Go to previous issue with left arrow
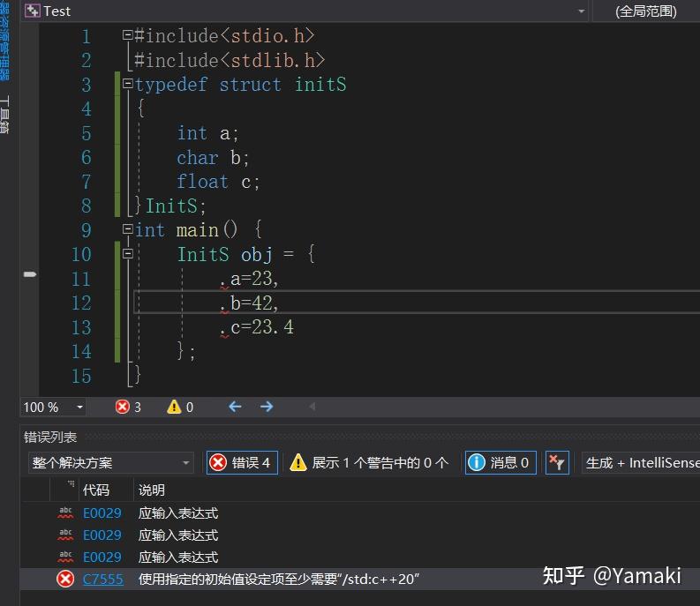The width and height of the screenshot is (700, 606). coord(235,407)
